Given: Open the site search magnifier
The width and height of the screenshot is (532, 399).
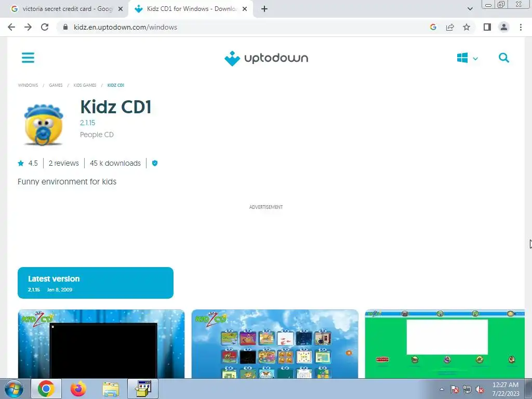Looking at the screenshot, I should (x=504, y=58).
